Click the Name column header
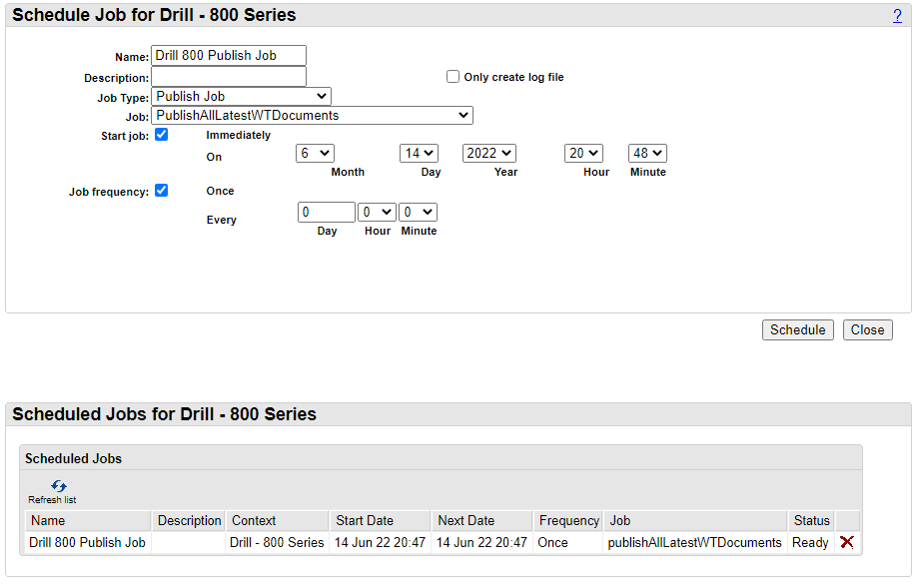Image resolution: width=915 pixels, height=588 pixels. click(x=88, y=521)
